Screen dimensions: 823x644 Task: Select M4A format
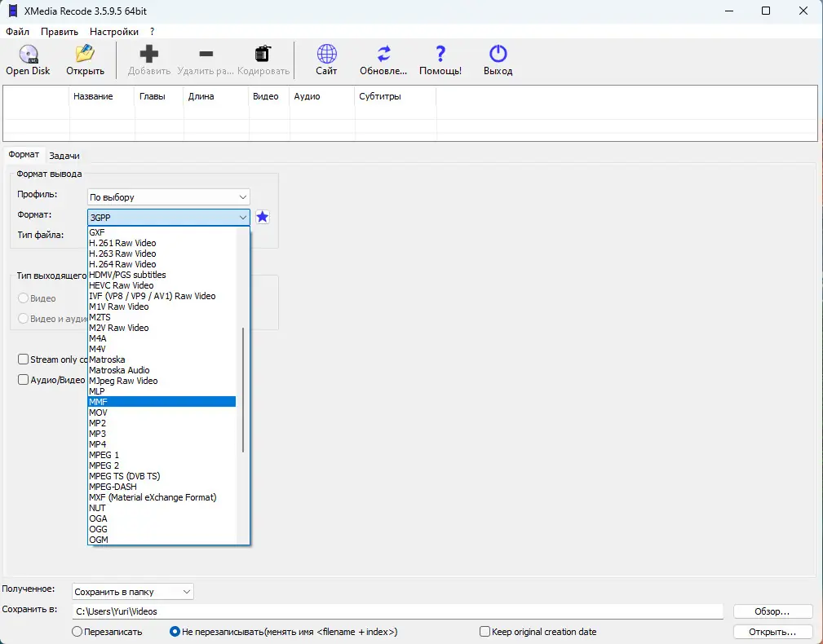tap(162, 338)
